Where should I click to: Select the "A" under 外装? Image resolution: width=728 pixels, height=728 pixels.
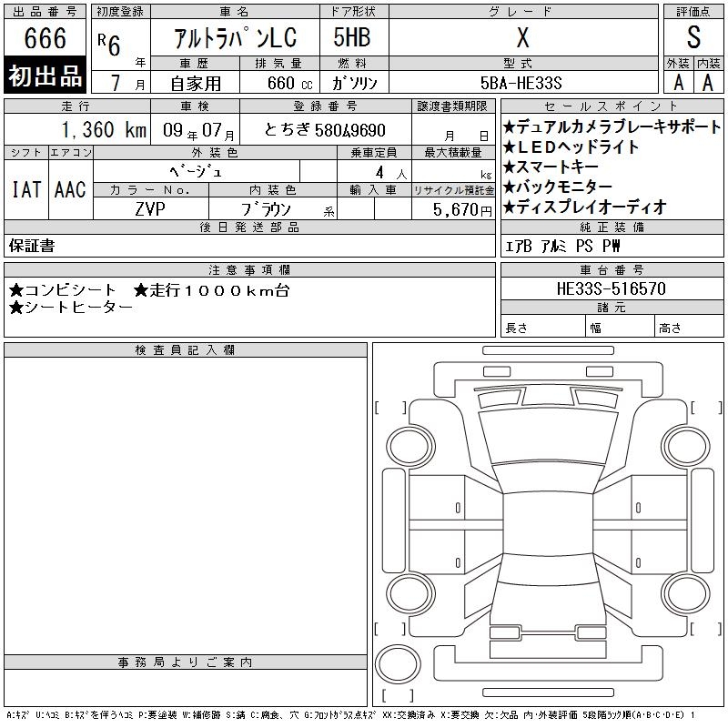coord(679,83)
